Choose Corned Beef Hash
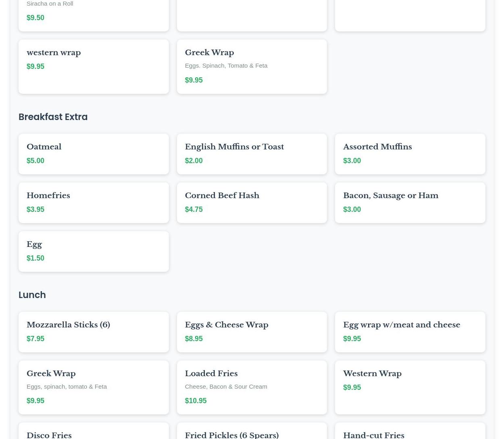Screen dimensions: 504x439 252,203
